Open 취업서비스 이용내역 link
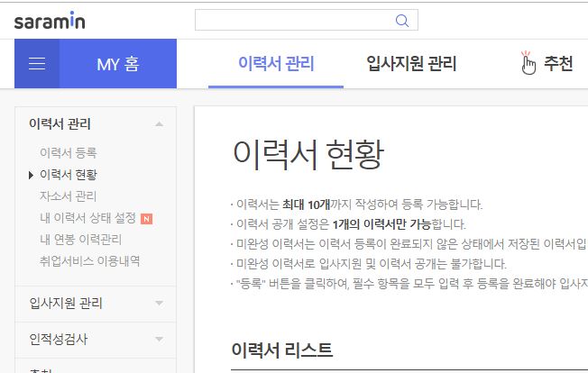The width and height of the screenshot is (588, 373). (90, 261)
